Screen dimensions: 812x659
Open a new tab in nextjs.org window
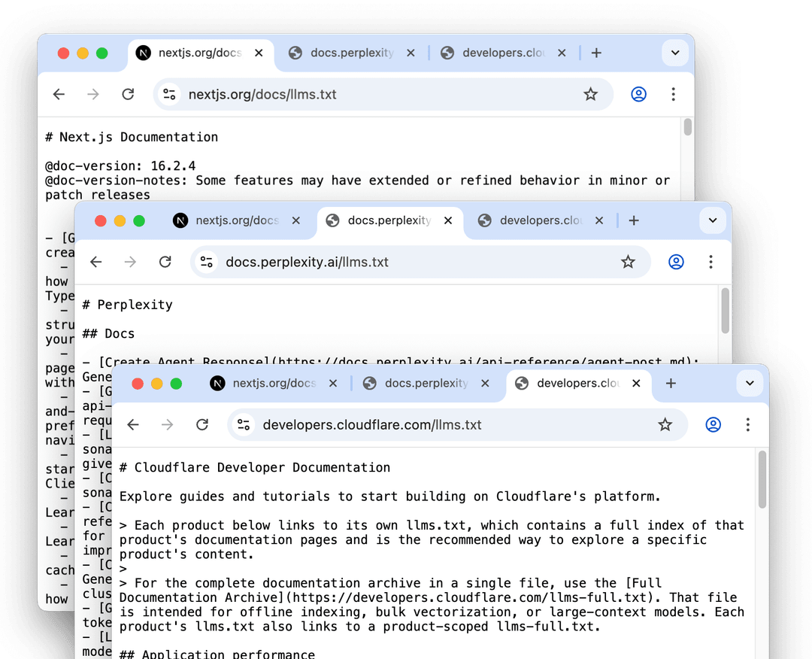(x=596, y=53)
